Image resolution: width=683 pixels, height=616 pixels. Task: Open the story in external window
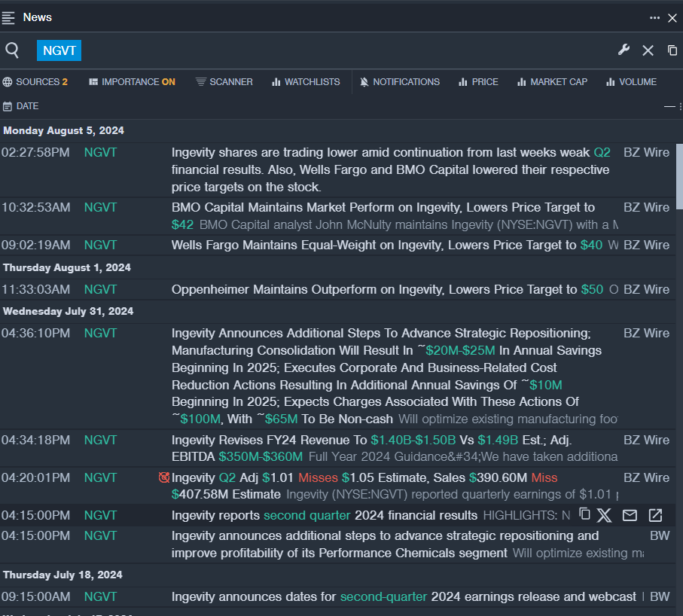pyautogui.click(x=655, y=515)
